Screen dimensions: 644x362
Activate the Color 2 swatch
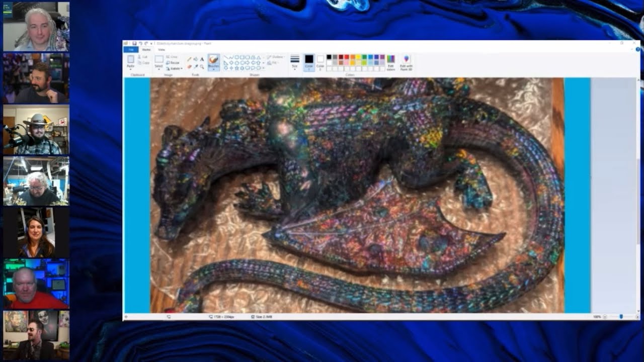tap(320, 62)
